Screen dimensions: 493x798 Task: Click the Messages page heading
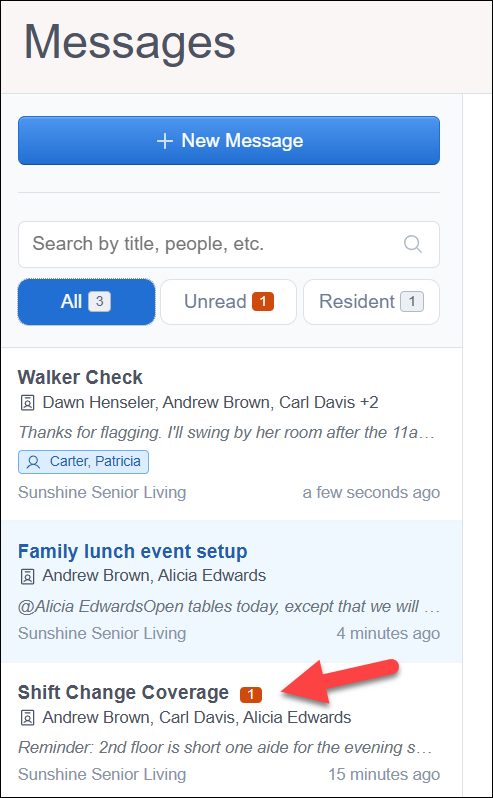(130, 42)
